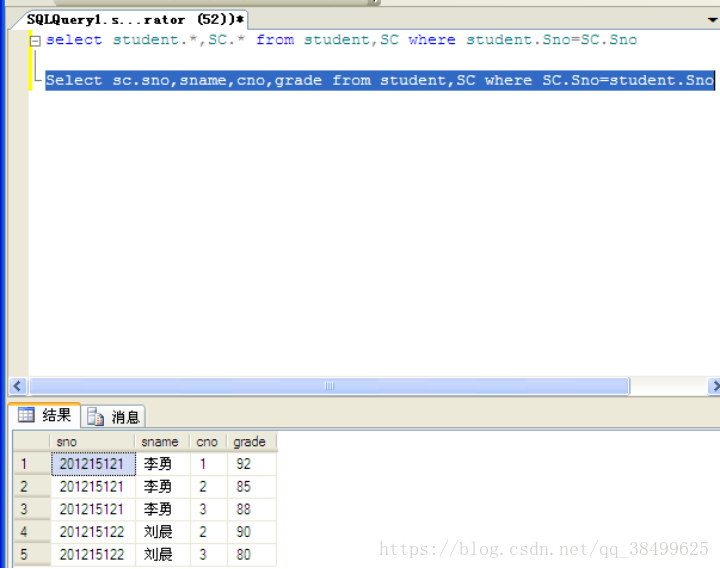
Task: Click the sno cell 201215122 in row 4
Action: 93,532
